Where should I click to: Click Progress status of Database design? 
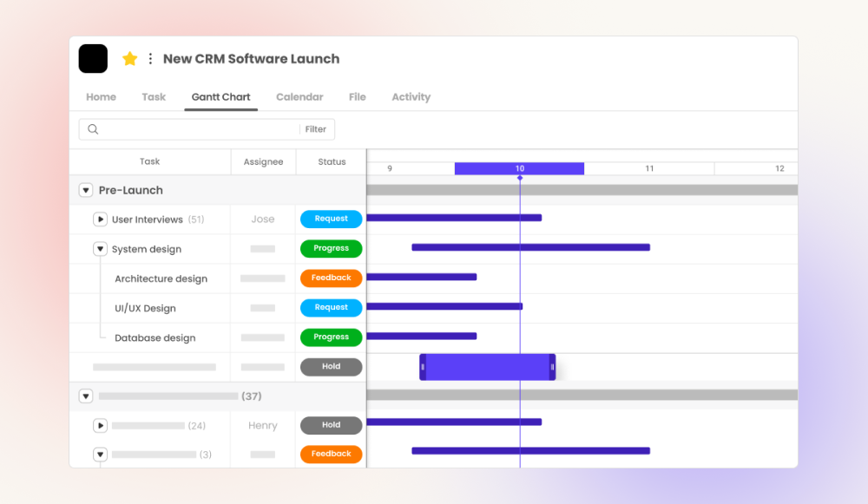click(x=331, y=337)
